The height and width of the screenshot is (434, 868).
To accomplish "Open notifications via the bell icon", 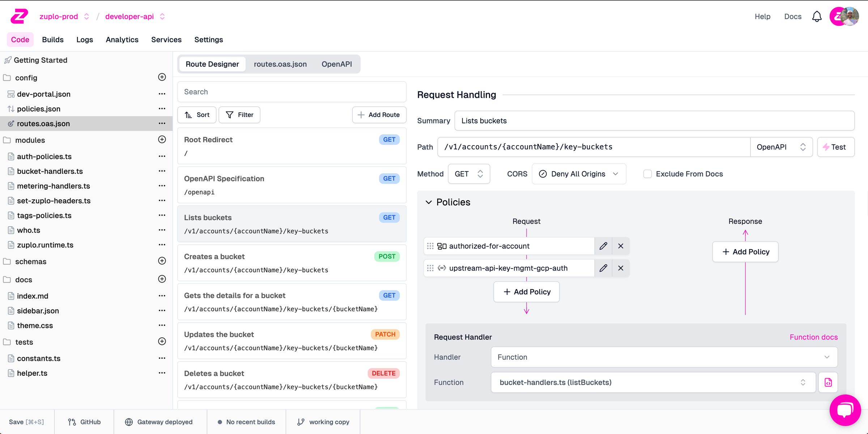I will pyautogui.click(x=817, y=16).
